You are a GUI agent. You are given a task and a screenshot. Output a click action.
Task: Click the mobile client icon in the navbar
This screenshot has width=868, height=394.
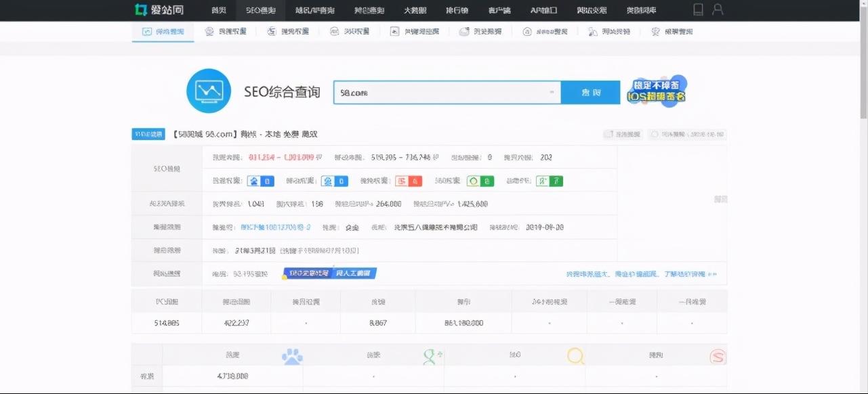coord(697,9)
